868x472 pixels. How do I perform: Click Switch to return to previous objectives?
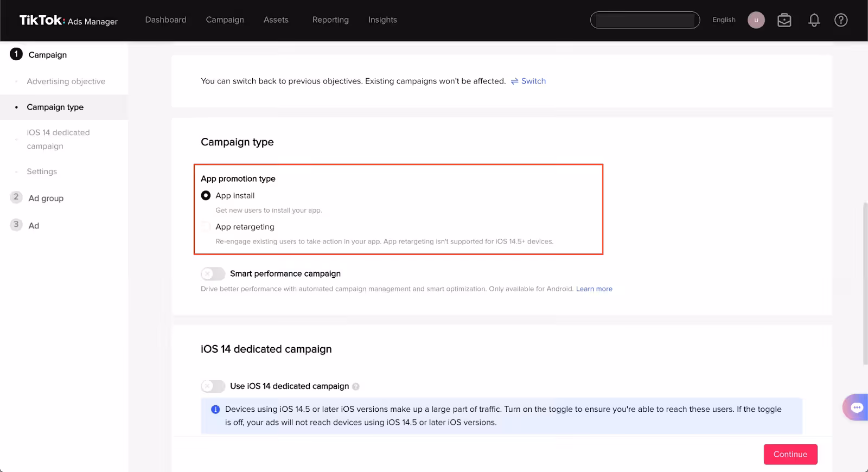coord(528,81)
